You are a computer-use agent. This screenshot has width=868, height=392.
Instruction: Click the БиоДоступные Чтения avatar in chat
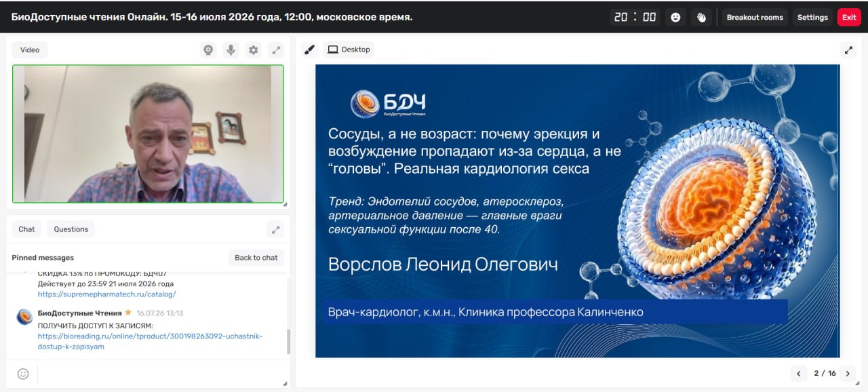[24, 317]
